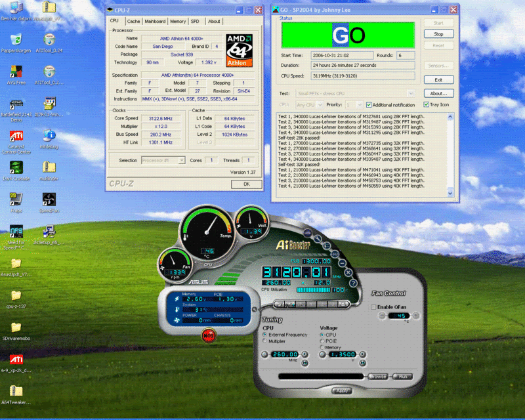Image resolution: width=525 pixels, height=420 pixels.
Task: Launch the AVG Free shortcut
Action: [x=16, y=75]
